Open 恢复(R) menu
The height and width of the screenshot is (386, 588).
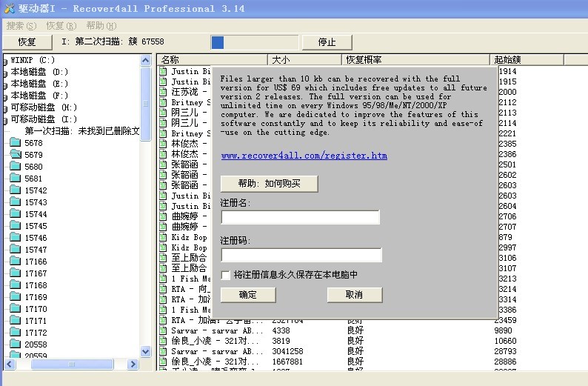coord(61,26)
